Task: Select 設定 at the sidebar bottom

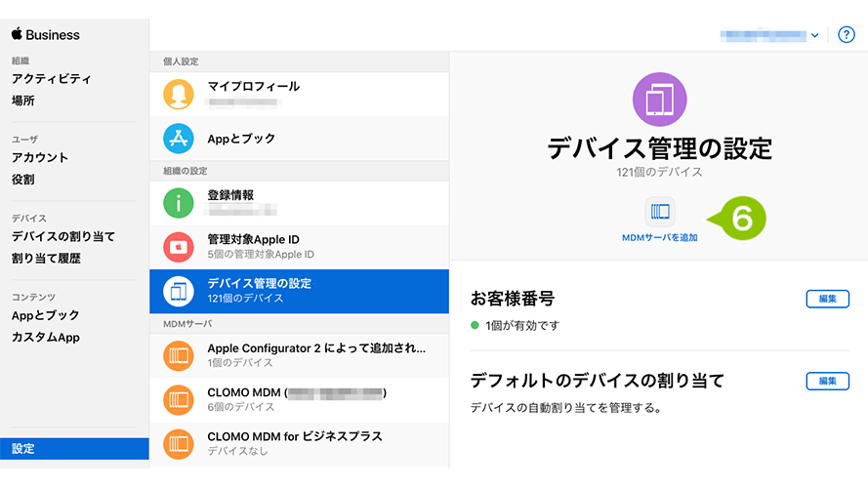Action: coord(75,449)
